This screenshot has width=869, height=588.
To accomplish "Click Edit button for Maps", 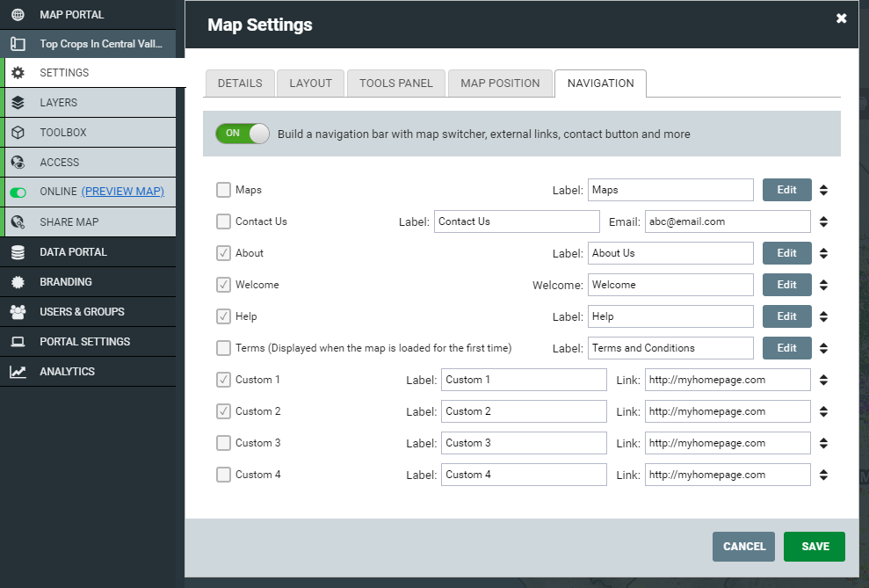I will (787, 190).
